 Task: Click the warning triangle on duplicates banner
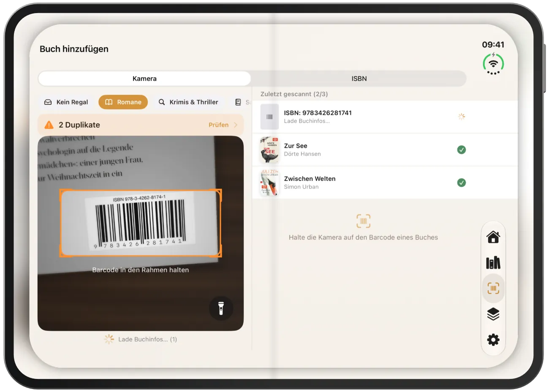[x=49, y=125]
